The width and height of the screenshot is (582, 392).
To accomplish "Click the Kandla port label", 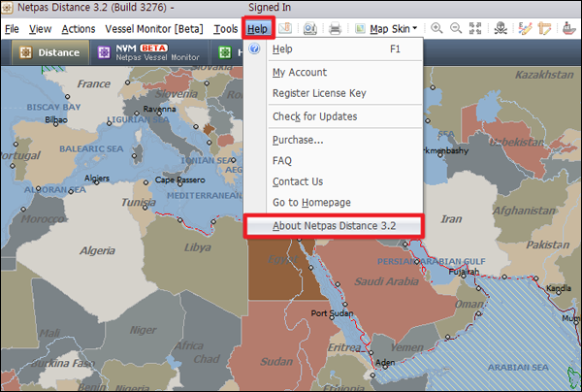I will (559, 288).
